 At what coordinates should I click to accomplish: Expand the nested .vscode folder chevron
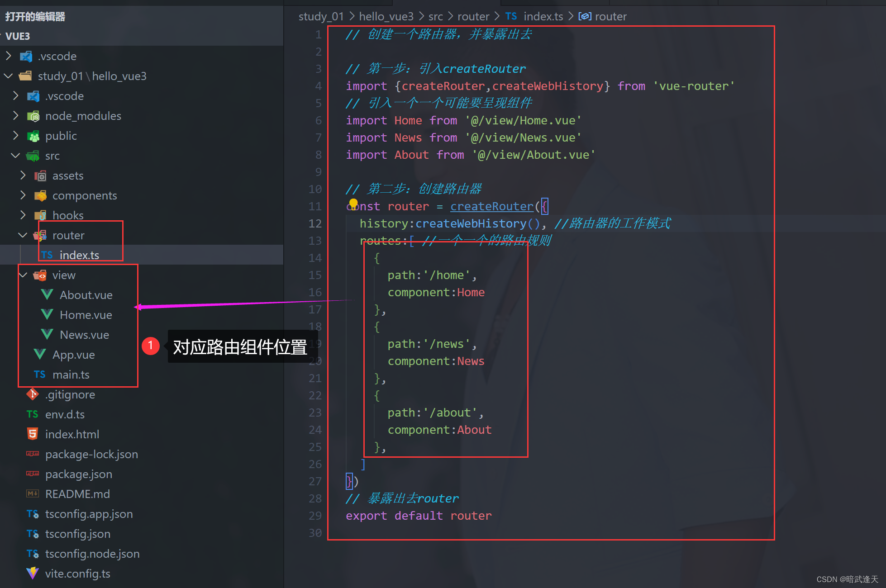pyautogui.click(x=16, y=96)
